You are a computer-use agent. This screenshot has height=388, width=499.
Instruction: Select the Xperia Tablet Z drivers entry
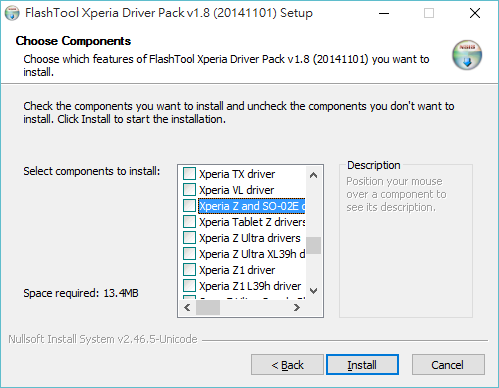(x=252, y=222)
